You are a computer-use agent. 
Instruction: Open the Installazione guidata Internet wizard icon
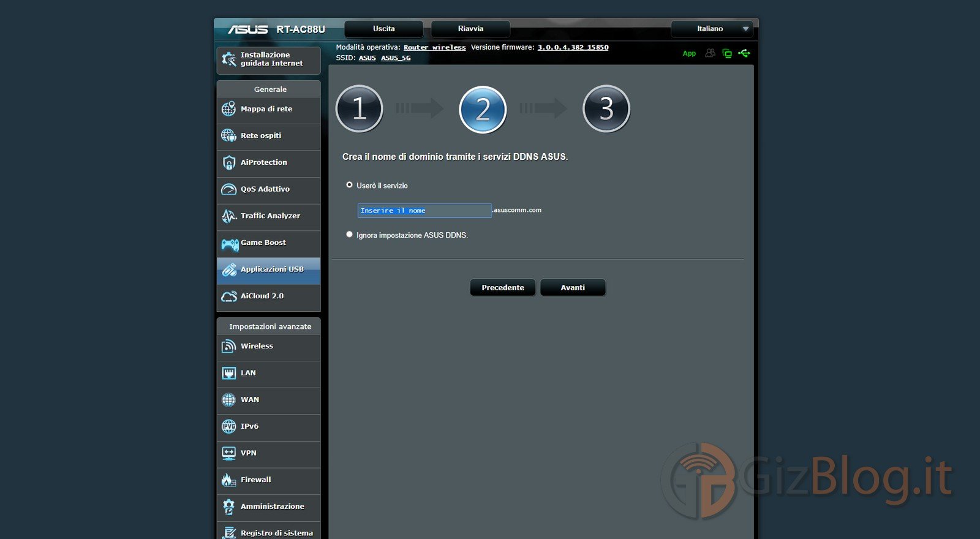[229, 59]
